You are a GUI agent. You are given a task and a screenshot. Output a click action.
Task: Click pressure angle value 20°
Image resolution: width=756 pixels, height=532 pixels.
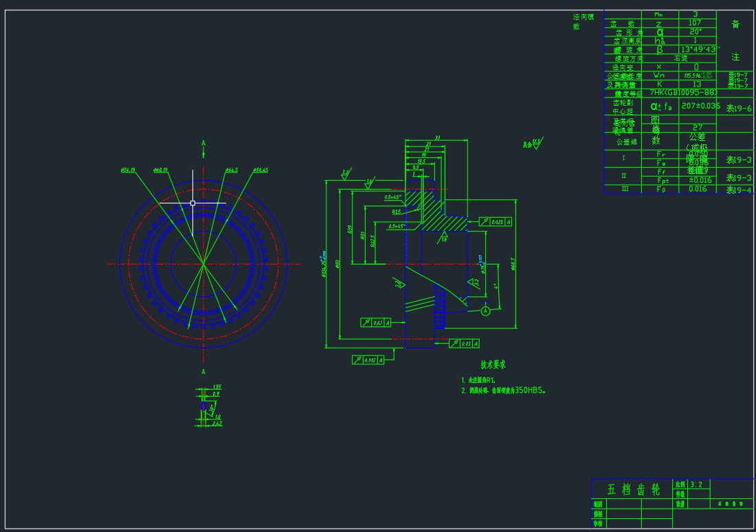696,32
